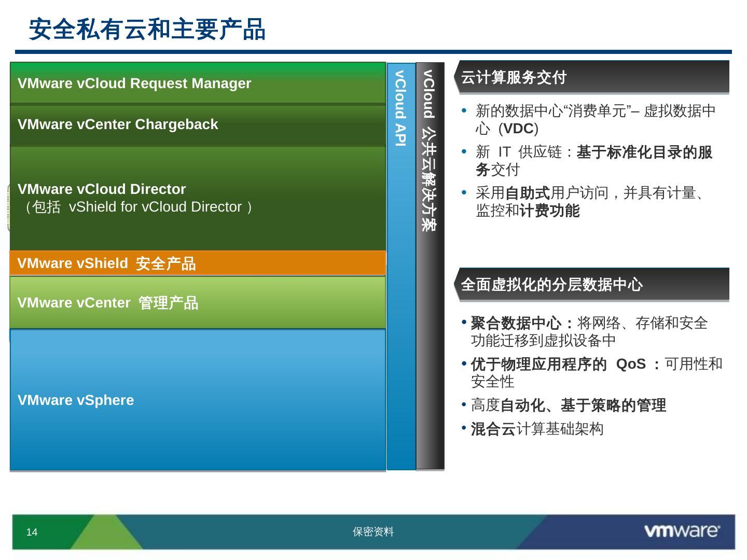
Task: Click the VMware vCloud Director heading
Action: click(x=102, y=189)
